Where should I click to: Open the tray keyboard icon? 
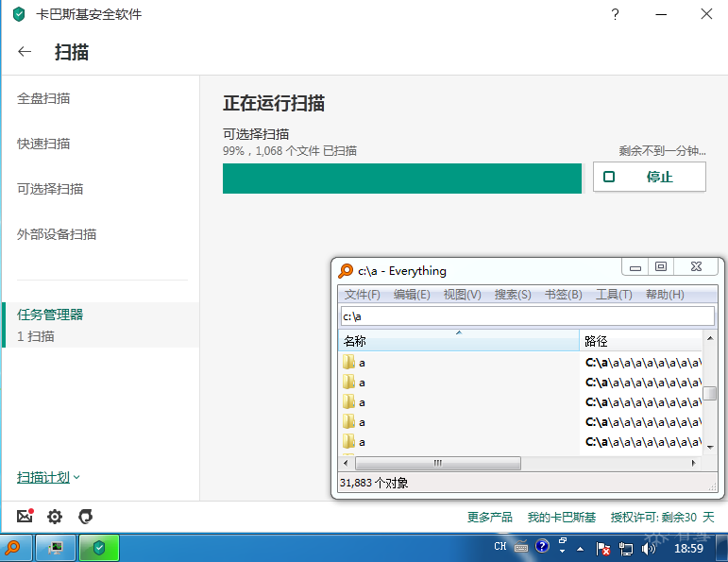point(521,547)
